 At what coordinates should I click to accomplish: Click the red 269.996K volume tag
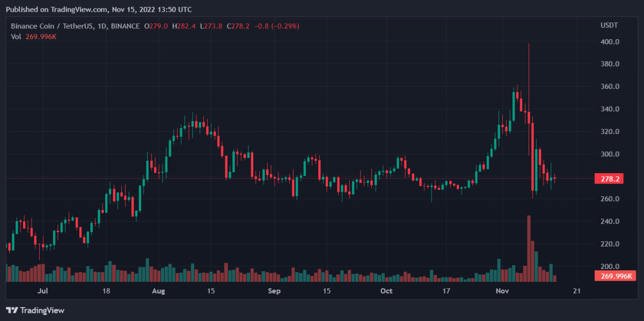pyautogui.click(x=616, y=277)
